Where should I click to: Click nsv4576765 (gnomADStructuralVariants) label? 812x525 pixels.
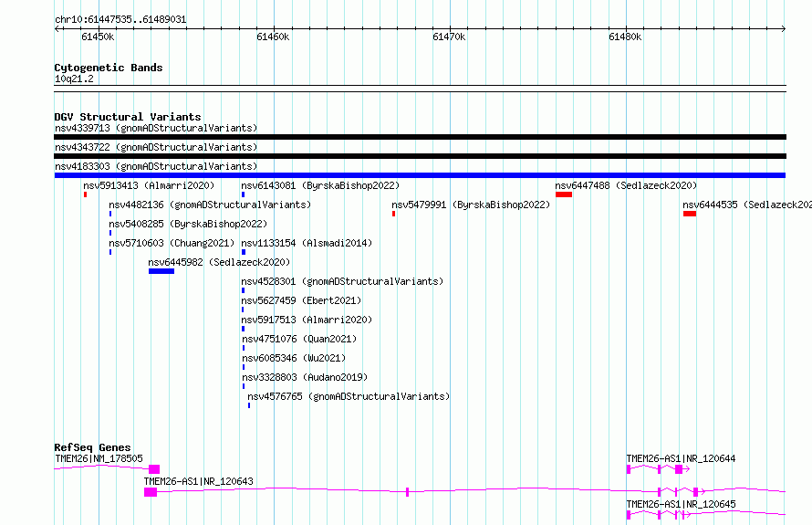tap(349, 396)
